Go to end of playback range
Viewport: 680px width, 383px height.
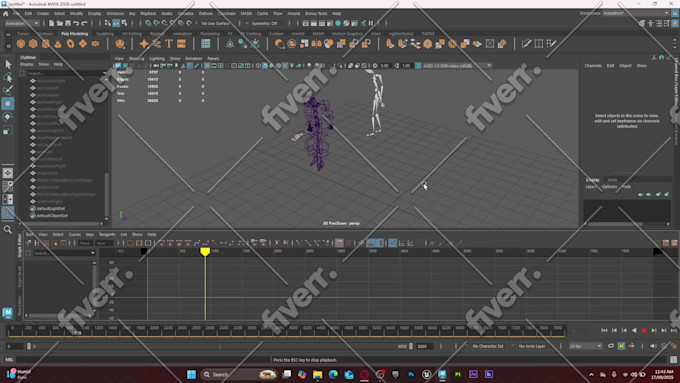click(x=673, y=331)
